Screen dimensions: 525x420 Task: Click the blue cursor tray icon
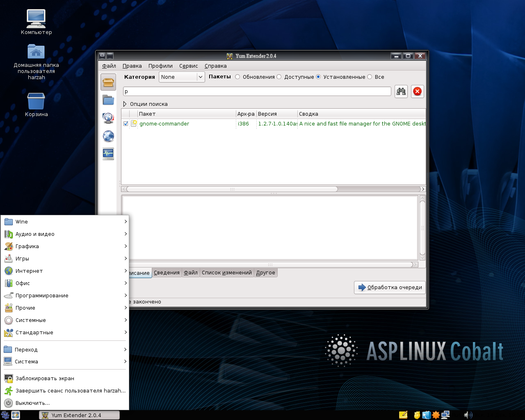coord(426,415)
